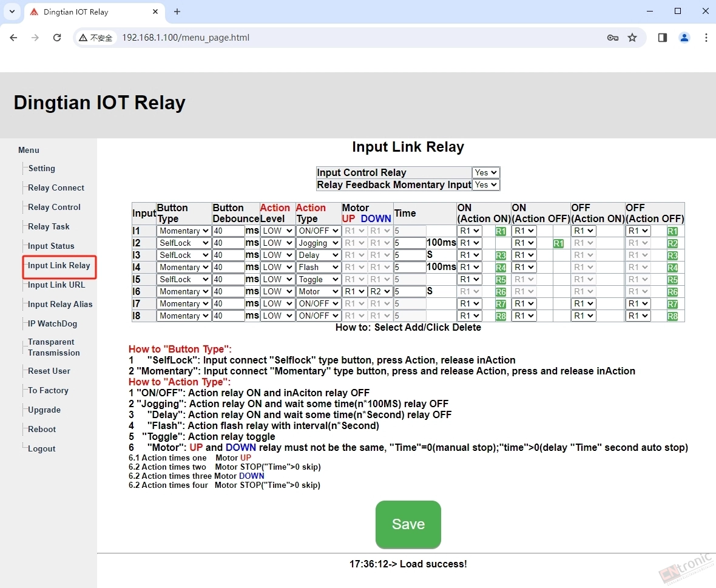
Task: Click the browser address bar URL
Action: [186, 38]
